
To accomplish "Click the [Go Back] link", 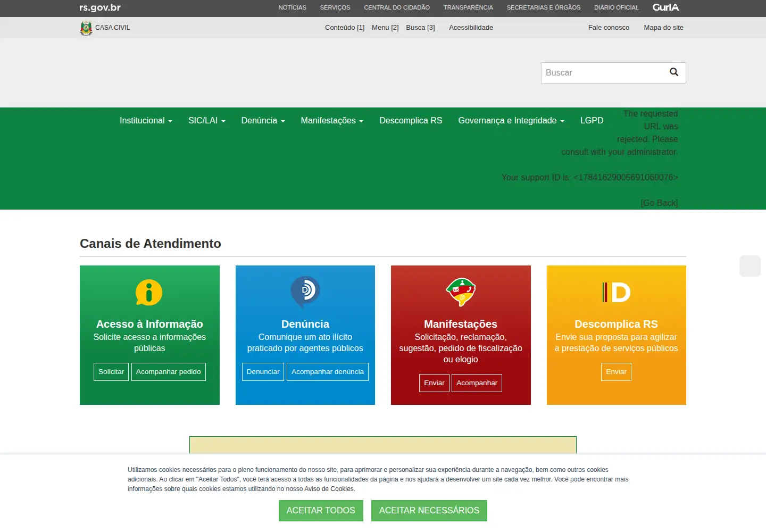I will (659, 203).
